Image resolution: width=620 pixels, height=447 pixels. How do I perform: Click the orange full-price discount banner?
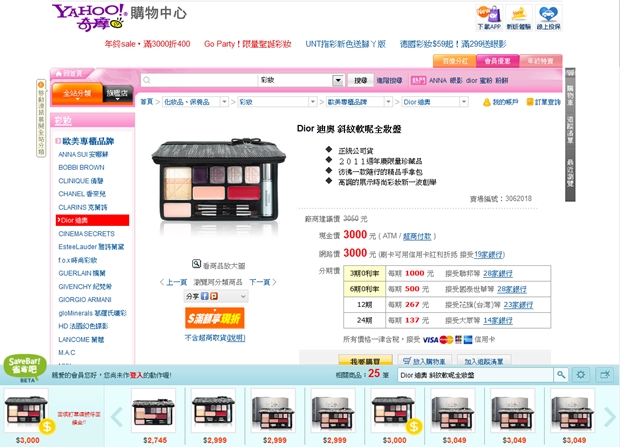click(x=215, y=318)
